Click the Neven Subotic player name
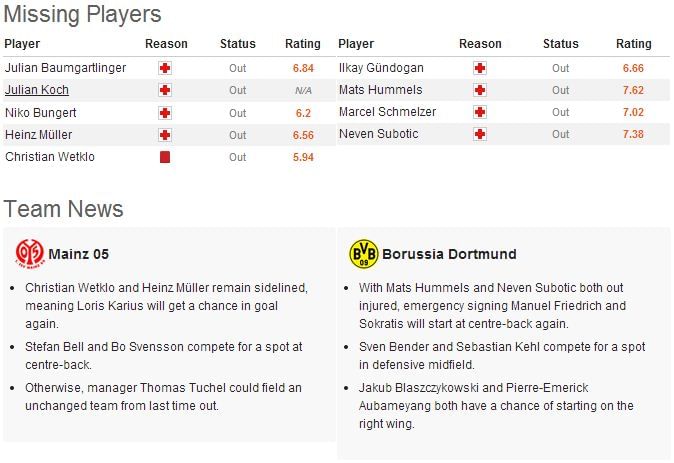Viewport: 674px width, 463px height. 379,134
